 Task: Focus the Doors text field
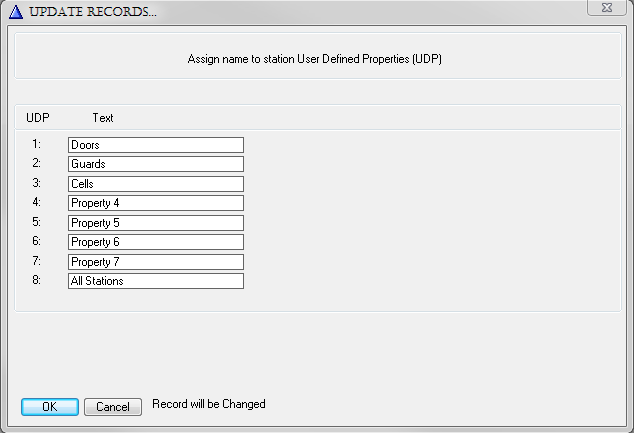pyautogui.click(x=155, y=145)
